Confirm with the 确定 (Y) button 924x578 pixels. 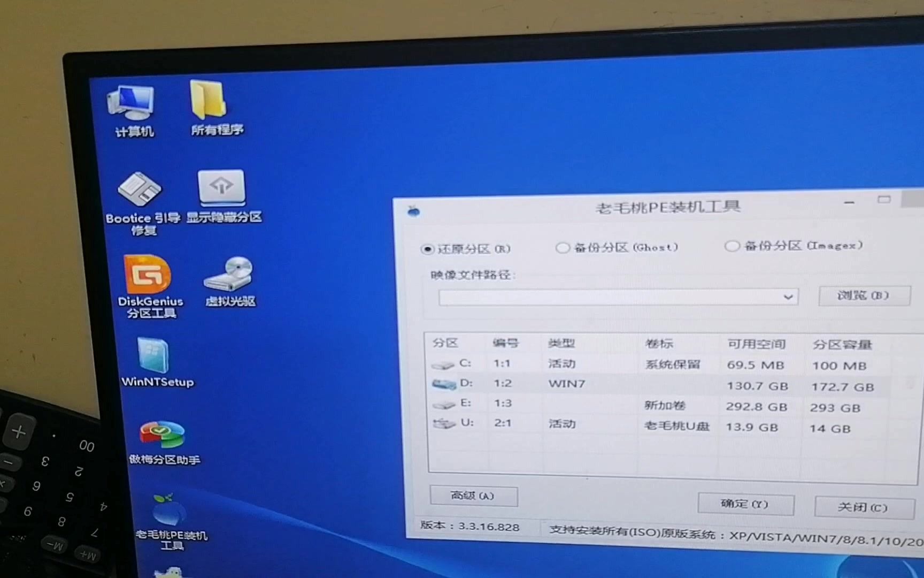pyautogui.click(x=745, y=504)
